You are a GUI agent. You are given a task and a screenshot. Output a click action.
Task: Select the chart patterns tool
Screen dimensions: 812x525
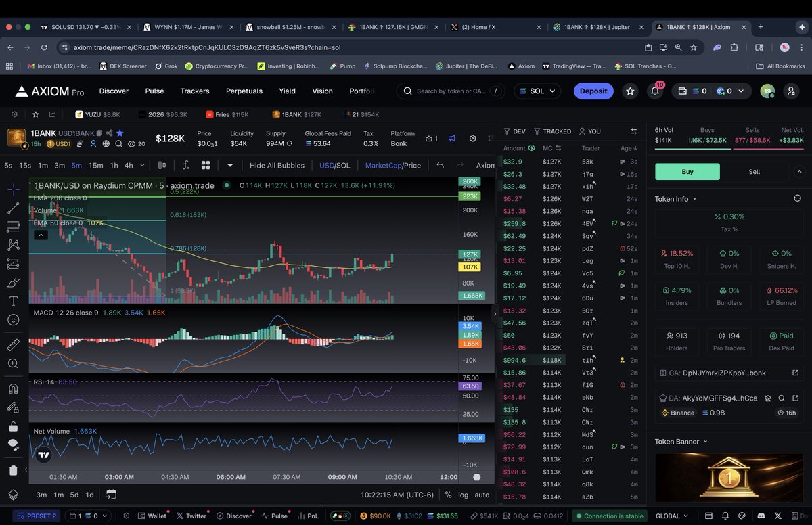tap(13, 245)
